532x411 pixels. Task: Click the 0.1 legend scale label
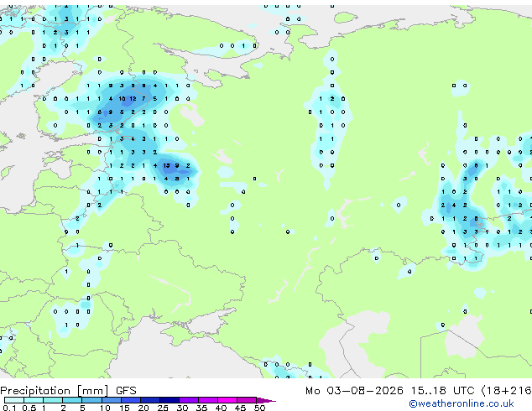coord(9,408)
